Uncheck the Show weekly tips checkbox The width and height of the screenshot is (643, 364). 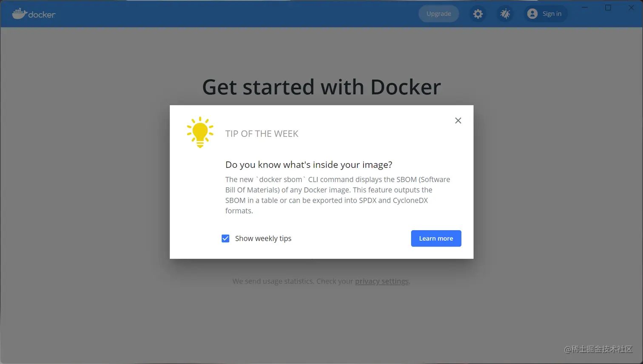225,239
